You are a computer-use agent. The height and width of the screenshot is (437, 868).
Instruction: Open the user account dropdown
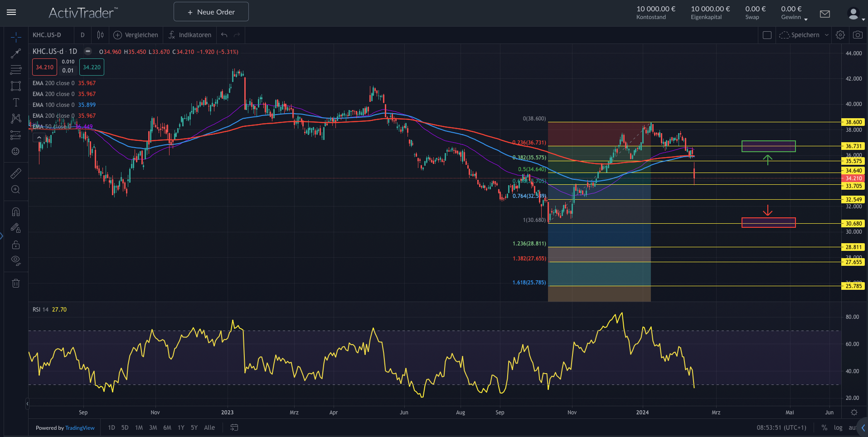click(x=856, y=14)
